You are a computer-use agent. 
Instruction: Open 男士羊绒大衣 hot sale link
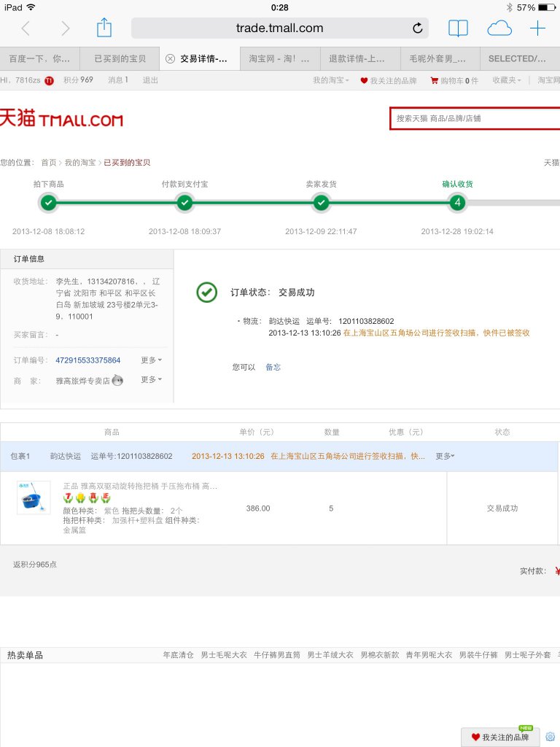tap(330, 655)
